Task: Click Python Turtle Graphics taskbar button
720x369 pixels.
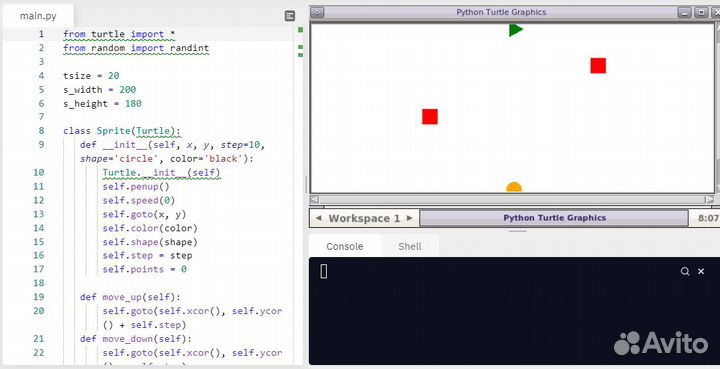Action: [x=554, y=218]
